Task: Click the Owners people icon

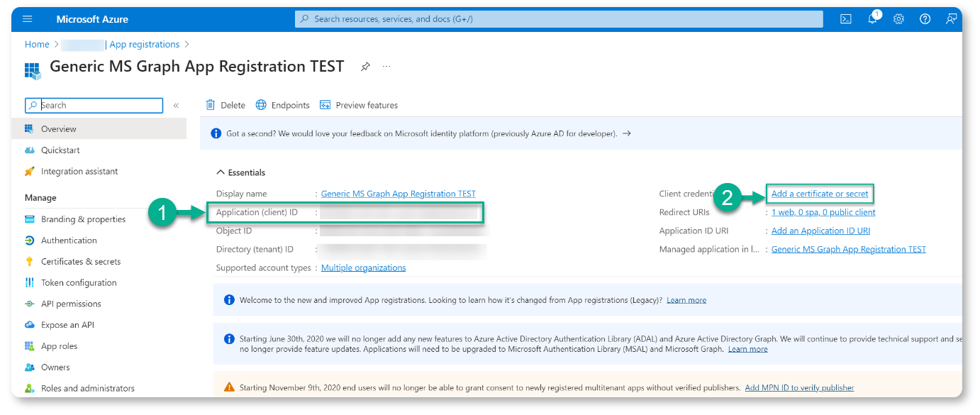Action: [29, 367]
